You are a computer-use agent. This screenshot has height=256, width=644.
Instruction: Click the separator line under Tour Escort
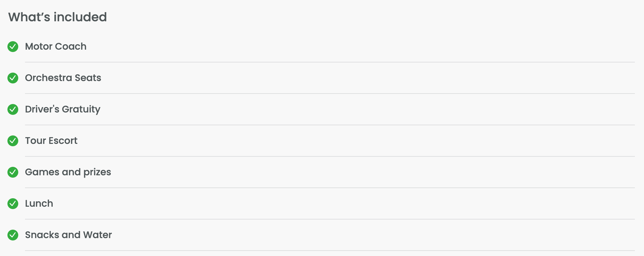tap(330, 156)
